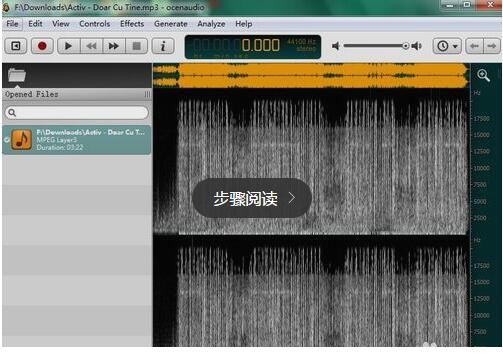Toggle the sidebar panel button
503x360 pixels.
16,46
